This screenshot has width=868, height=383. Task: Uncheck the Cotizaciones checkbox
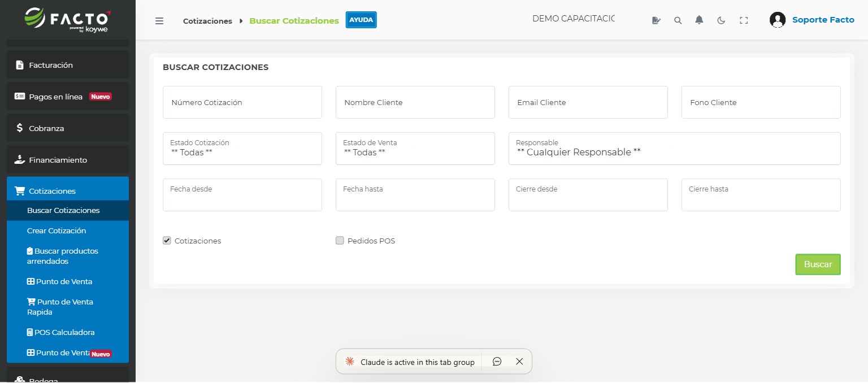click(167, 240)
